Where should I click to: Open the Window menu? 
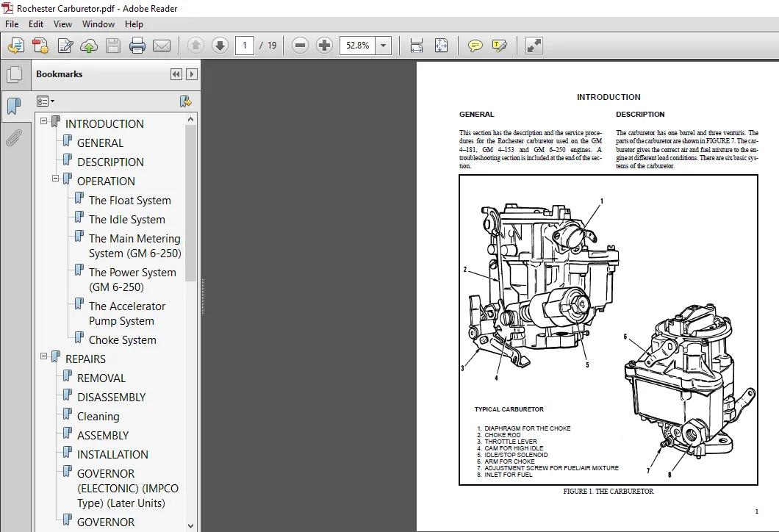click(x=98, y=24)
